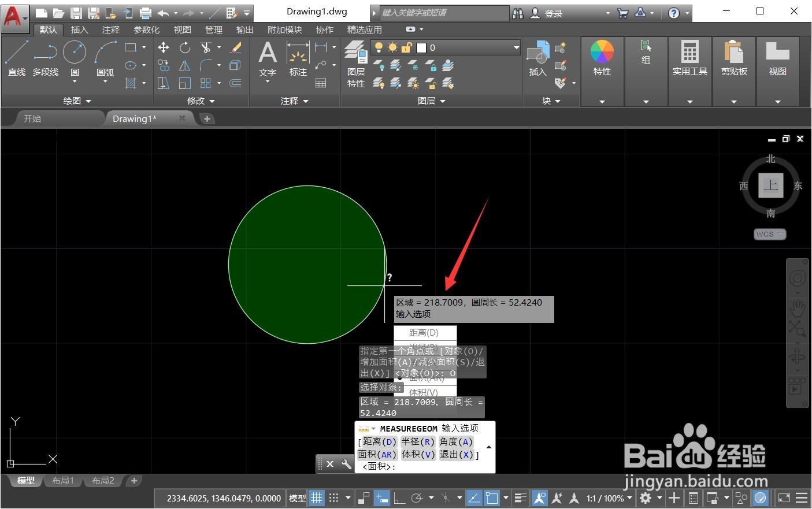Image resolution: width=812 pixels, height=509 pixels.
Task: Toggle drawing grid display in status bar
Action: pos(317,497)
